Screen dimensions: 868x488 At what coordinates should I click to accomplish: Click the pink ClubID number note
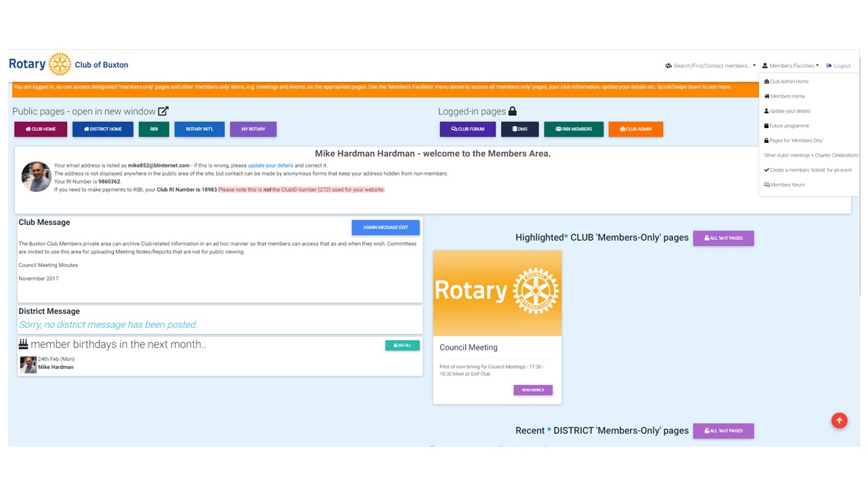coord(301,190)
